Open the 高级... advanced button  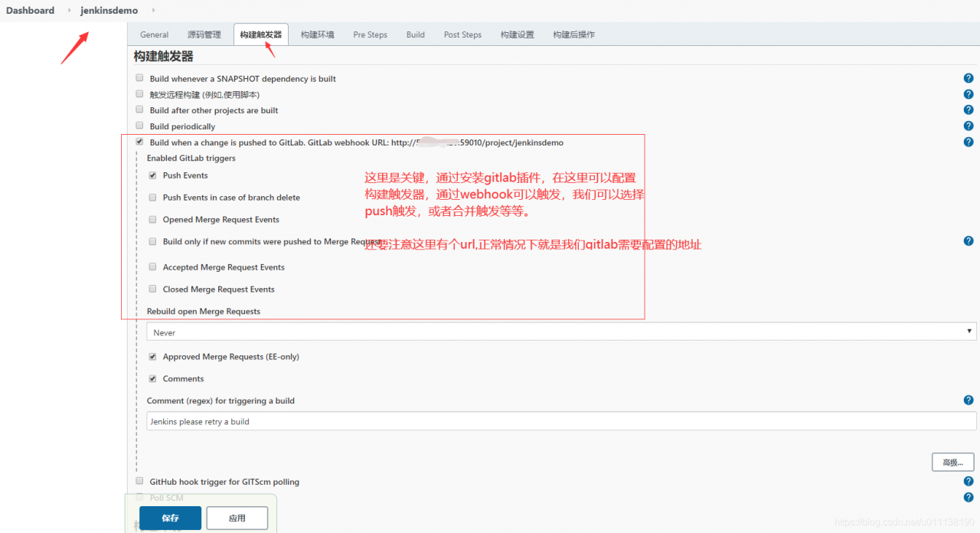click(x=953, y=462)
